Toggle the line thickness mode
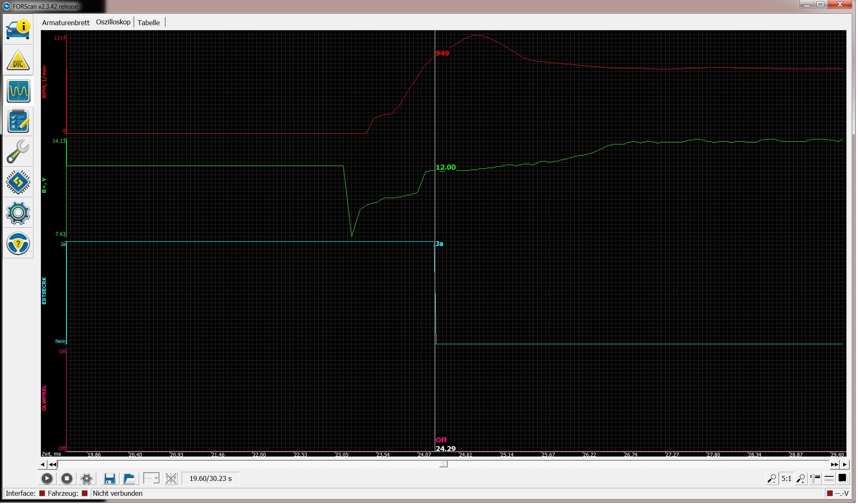858x504 pixels. pyautogui.click(x=829, y=479)
